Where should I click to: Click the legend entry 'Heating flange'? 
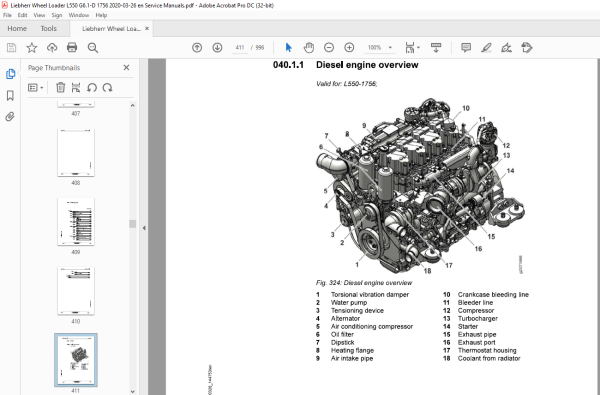point(352,350)
